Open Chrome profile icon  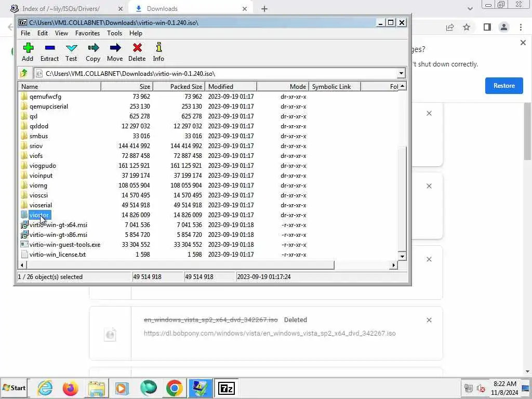click(x=504, y=27)
